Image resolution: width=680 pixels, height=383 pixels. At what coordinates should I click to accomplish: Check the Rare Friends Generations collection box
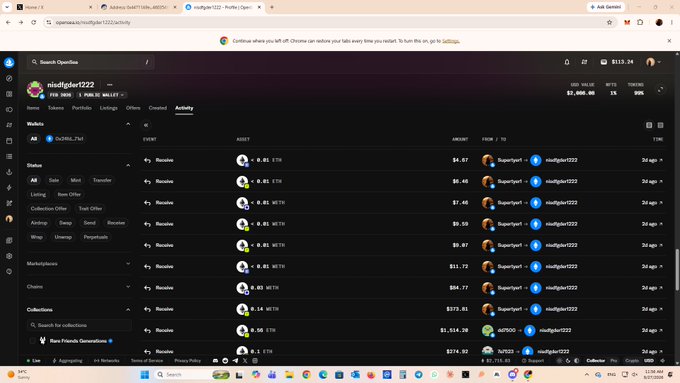point(33,341)
